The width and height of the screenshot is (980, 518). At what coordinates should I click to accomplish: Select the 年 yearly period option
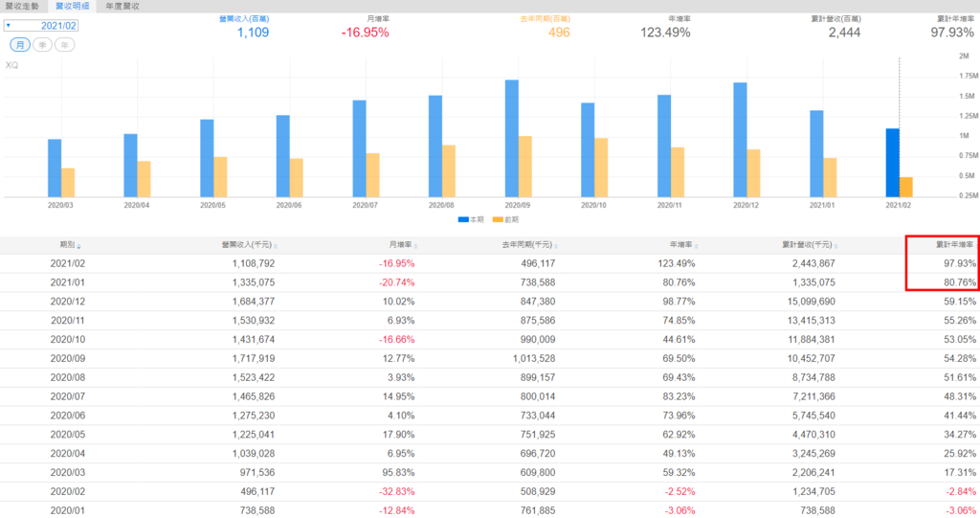pyautogui.click(x=65, y=45)
